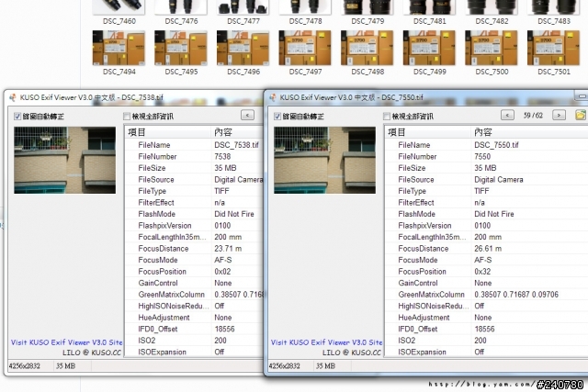Select FileNumber value 7550
This screenshot has width=588, height=392.
click(482, 156)
